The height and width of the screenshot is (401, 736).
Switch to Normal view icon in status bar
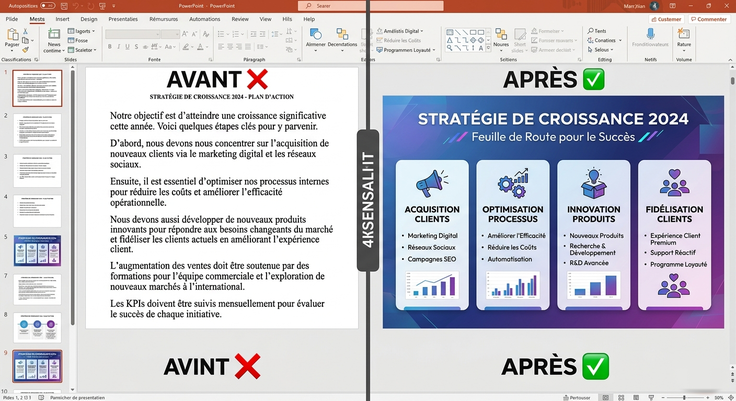click(606, 397)
